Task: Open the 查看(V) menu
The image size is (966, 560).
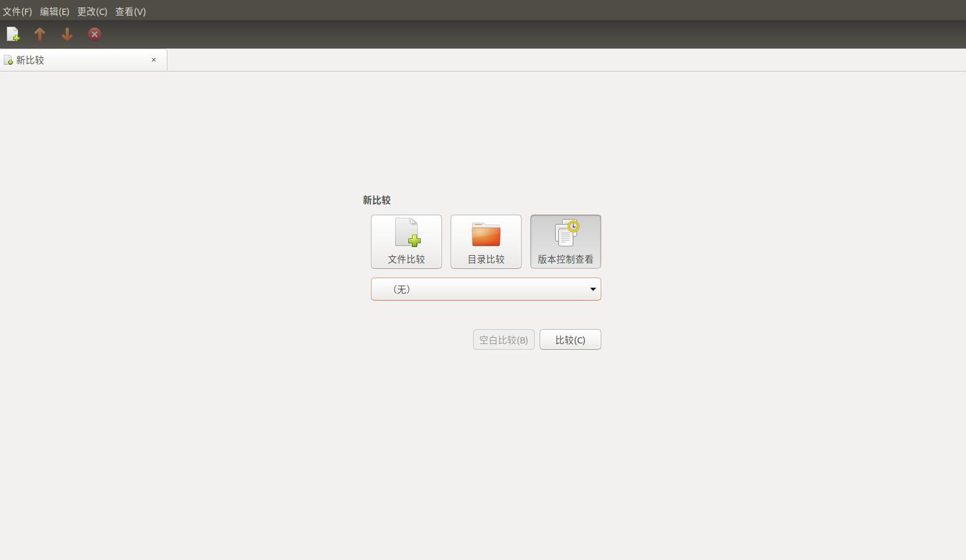Action: [130, 11]
